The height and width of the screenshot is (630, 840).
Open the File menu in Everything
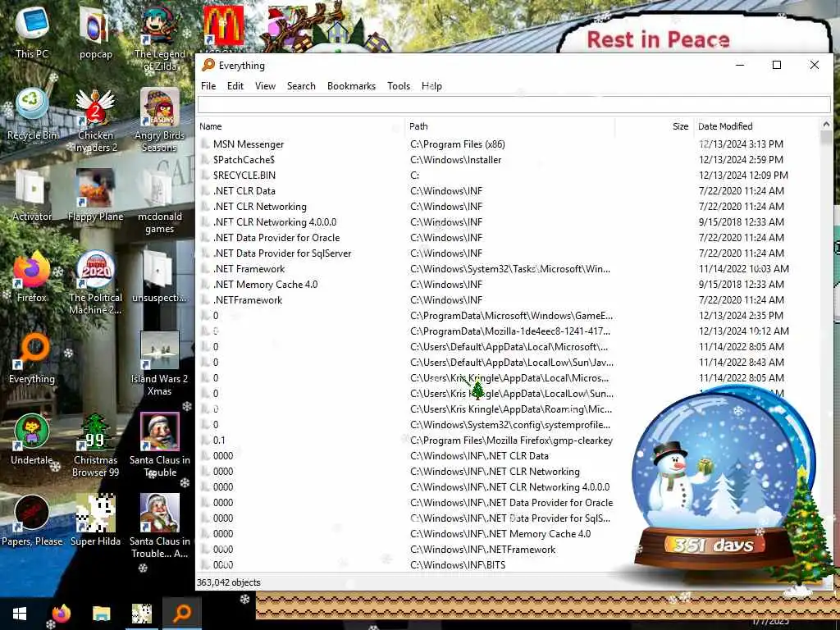coord(208,86)
